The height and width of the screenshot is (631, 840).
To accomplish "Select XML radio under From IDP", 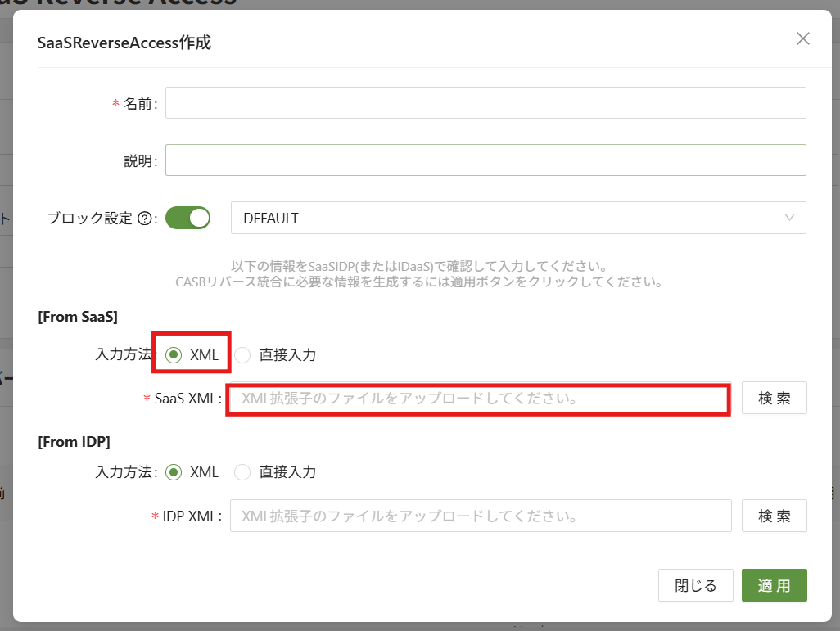I will pyautogui.click(x=173, y=472).
